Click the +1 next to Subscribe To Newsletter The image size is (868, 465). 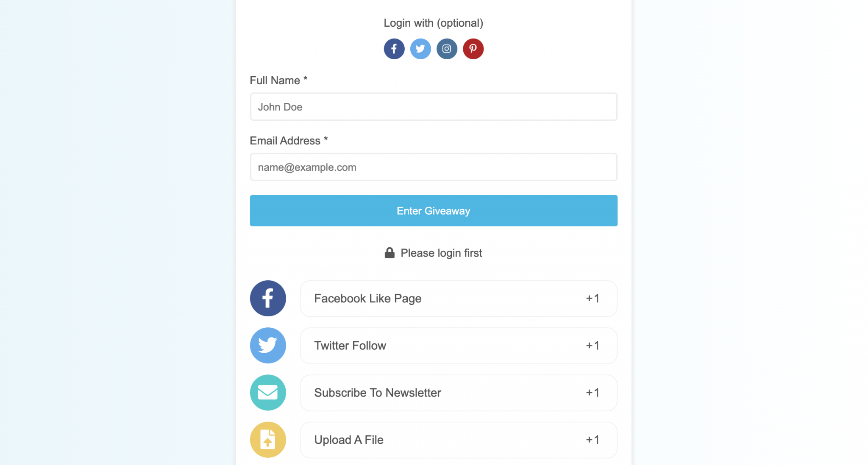click(592, 393)
